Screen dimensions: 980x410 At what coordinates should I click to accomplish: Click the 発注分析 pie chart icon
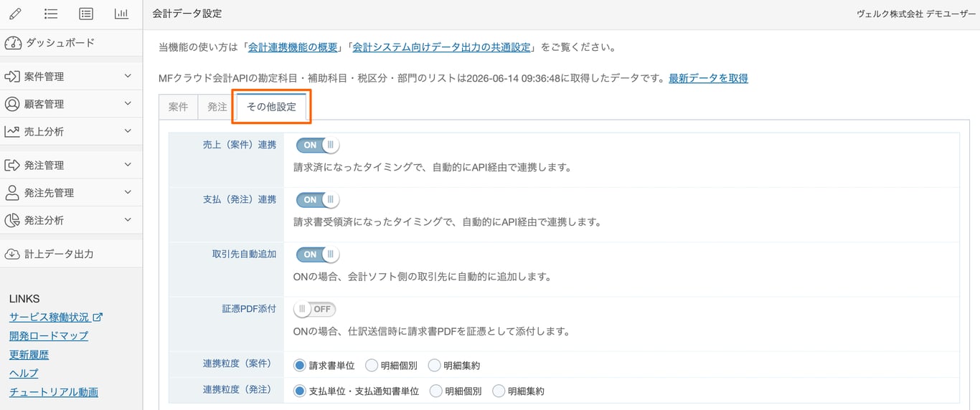[x=12, y=221]
